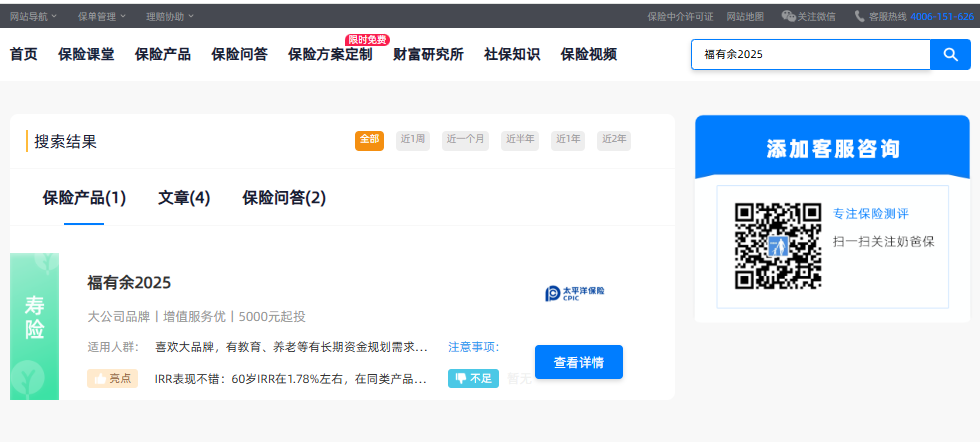
Task: Select the 近1周 time filter
Action: pyautogui.click(x=413, y=140)
